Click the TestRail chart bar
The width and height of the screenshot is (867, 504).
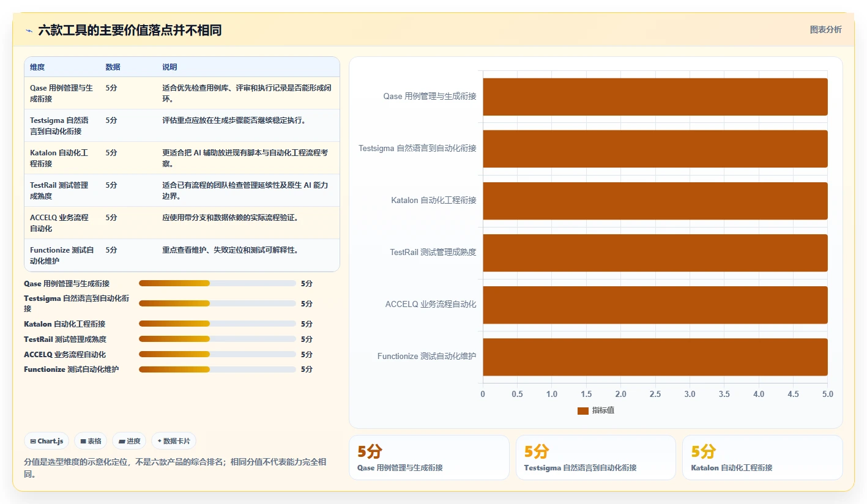tap(655, 253)
